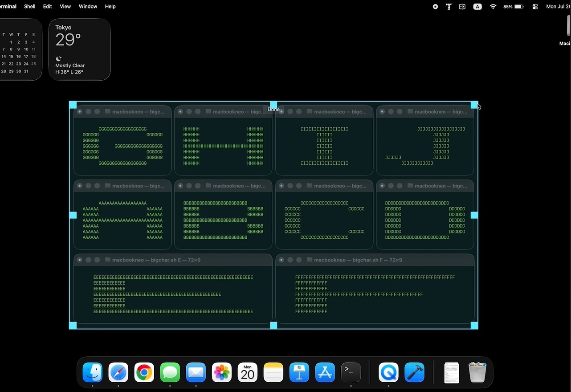This screenshot has width=571, height=392.
Task: Open the Tokyo weather widget
Action: click(80, 49)
